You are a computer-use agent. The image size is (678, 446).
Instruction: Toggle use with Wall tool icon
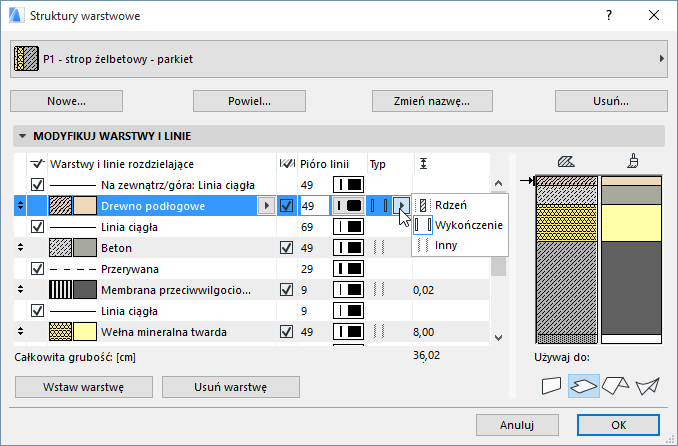click(551, 385)
